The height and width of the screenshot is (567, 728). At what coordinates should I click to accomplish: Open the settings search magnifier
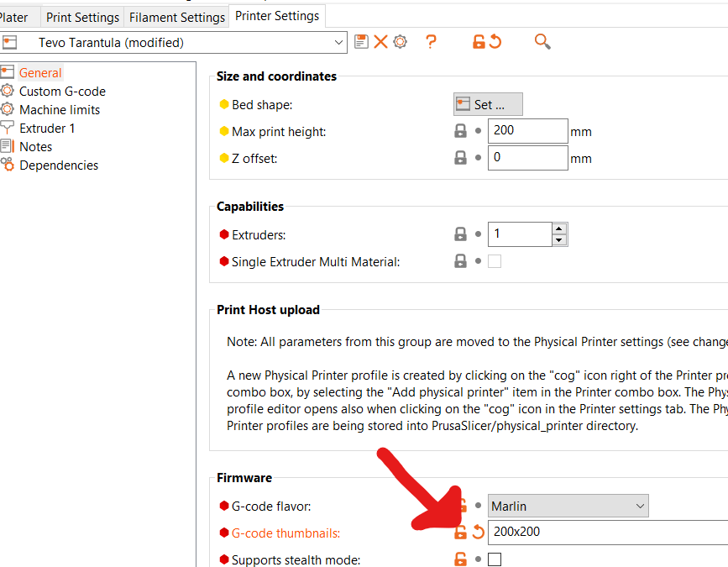tap(542, 42)
